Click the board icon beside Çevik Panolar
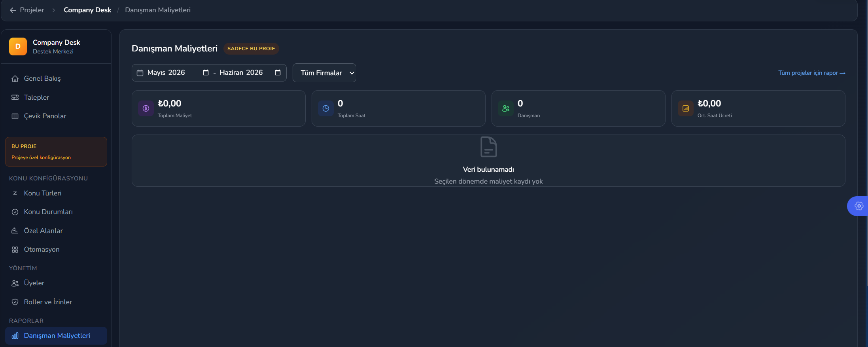Viewport: 868px width, 347px height. (x=15, y=116)
